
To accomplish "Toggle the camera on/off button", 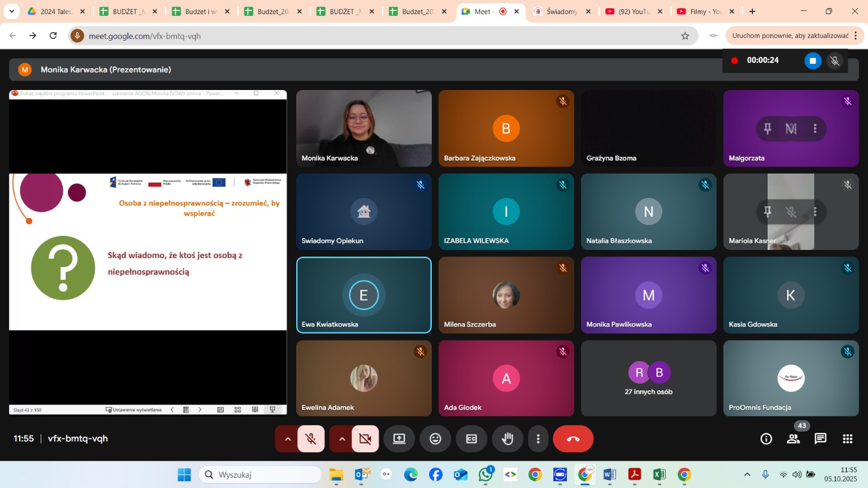I will (x=365, y=439).
